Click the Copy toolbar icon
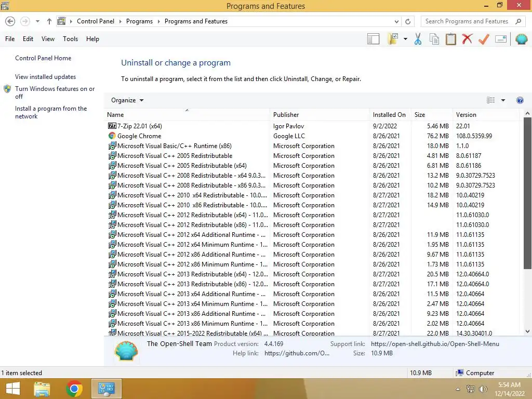Viewport: 532px width, 399px height. tap(434, 39)
